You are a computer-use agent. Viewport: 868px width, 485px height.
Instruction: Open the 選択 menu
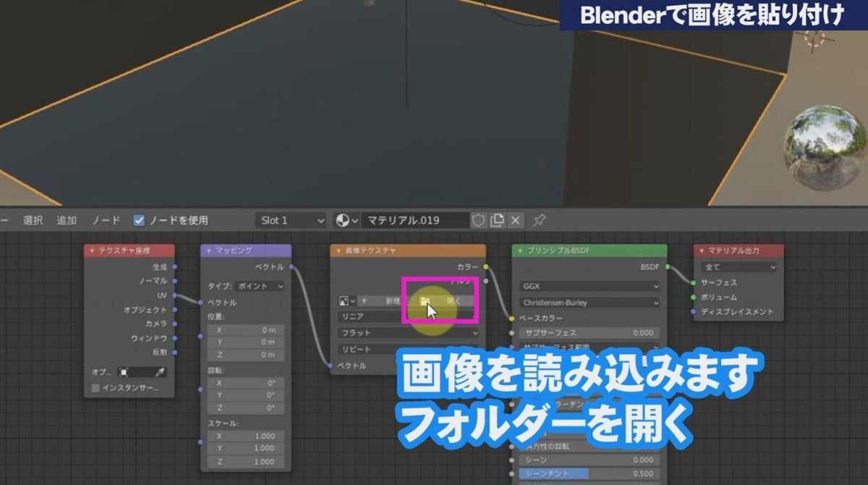(x=33, y=220)
